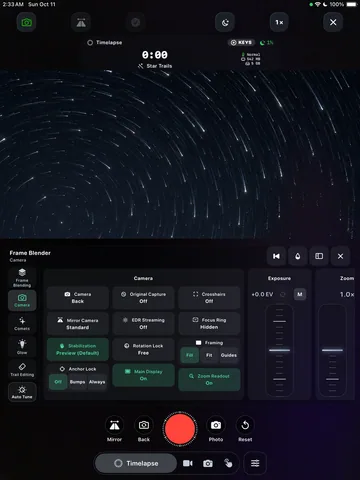This screenshot has height=480, width=360.
Task: Tap the Reset button
Action: coord(245,429)
